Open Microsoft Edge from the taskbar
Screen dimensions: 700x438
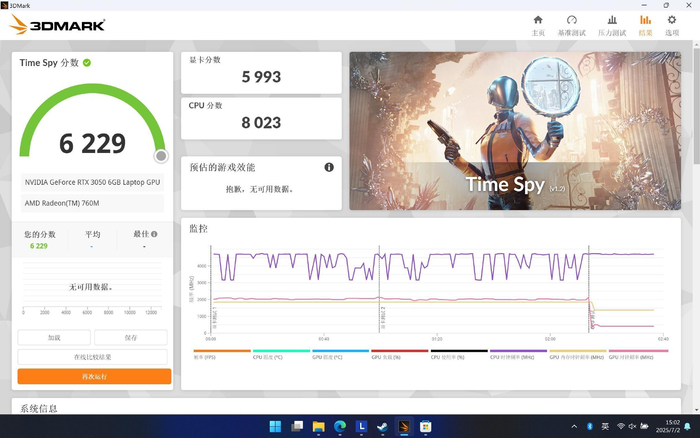coord(340,426)
